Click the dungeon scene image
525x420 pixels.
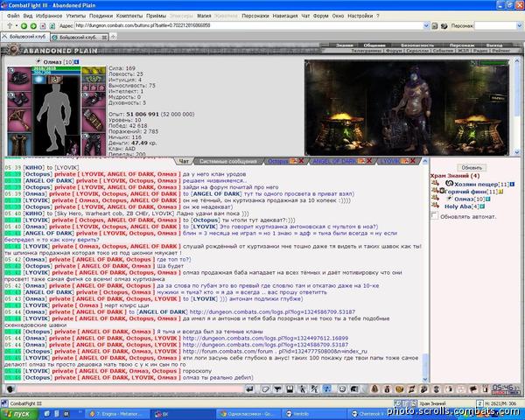[407, 108]
